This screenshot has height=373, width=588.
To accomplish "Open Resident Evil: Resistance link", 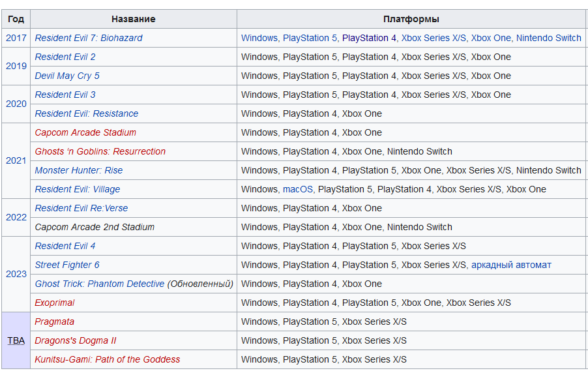I will point(87,113).
